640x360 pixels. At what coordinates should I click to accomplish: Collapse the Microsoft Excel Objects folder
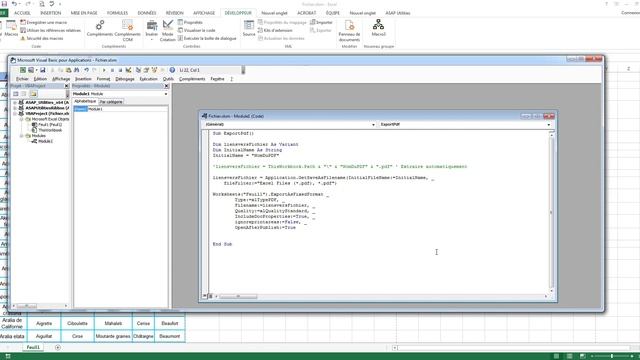(22, 119)
